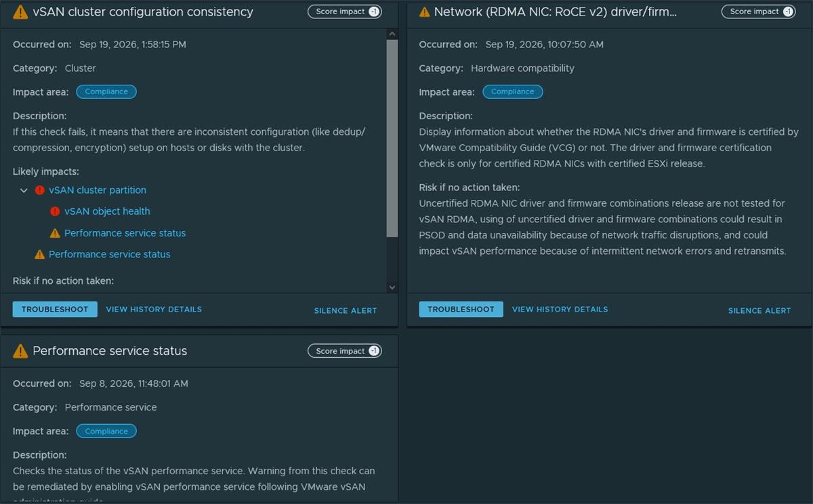The width and height of the screenshot is (813, 504).
Task: Click the category value 'Hardware compatibility'
Action: 522,68
